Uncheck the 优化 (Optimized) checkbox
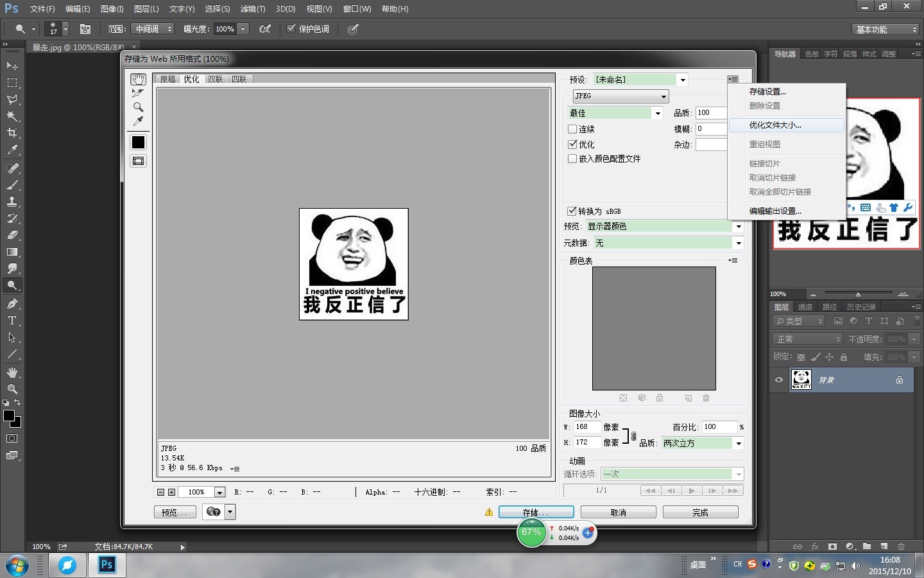The height and width of the screenshot is (578, 924). coord(572,144)
